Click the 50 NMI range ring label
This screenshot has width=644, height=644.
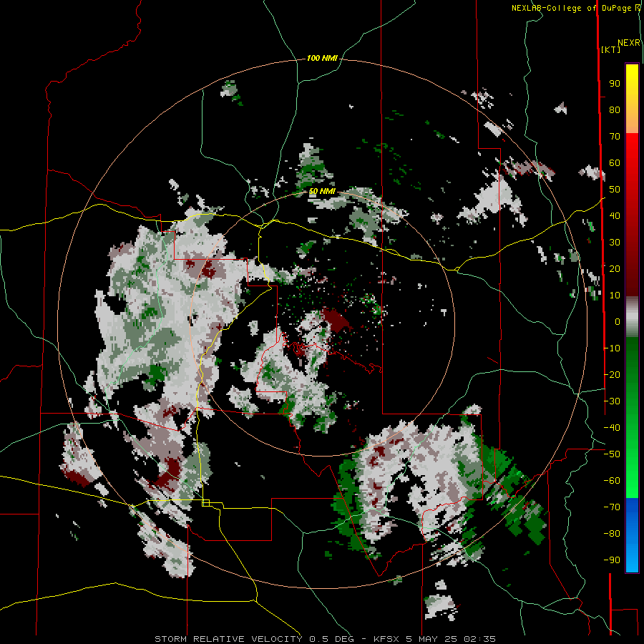coord(322,191)
